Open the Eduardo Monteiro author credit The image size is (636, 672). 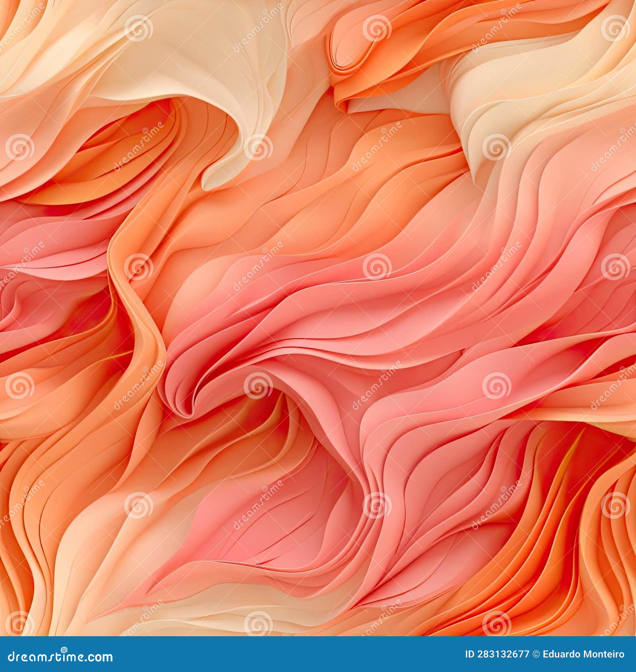tap(584, 654)
